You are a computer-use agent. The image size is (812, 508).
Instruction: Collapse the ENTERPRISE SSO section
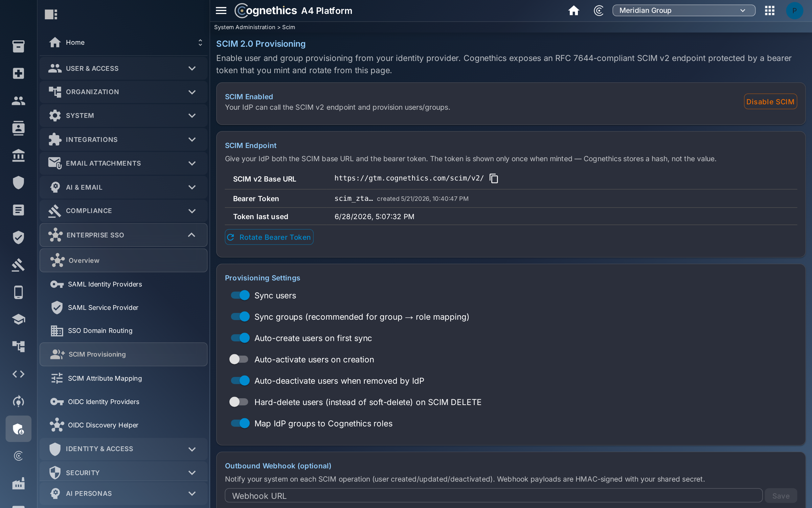(x=123, y=235)
